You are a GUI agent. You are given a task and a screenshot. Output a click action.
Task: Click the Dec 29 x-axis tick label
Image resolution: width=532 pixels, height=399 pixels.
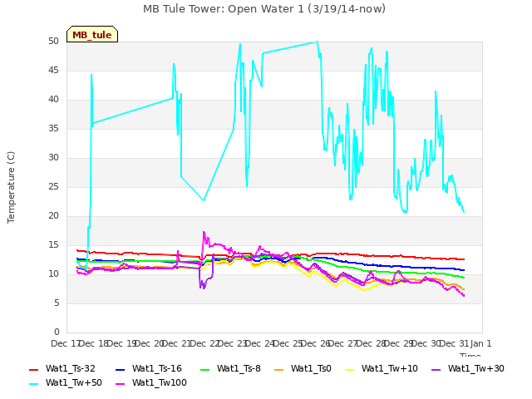399,343
